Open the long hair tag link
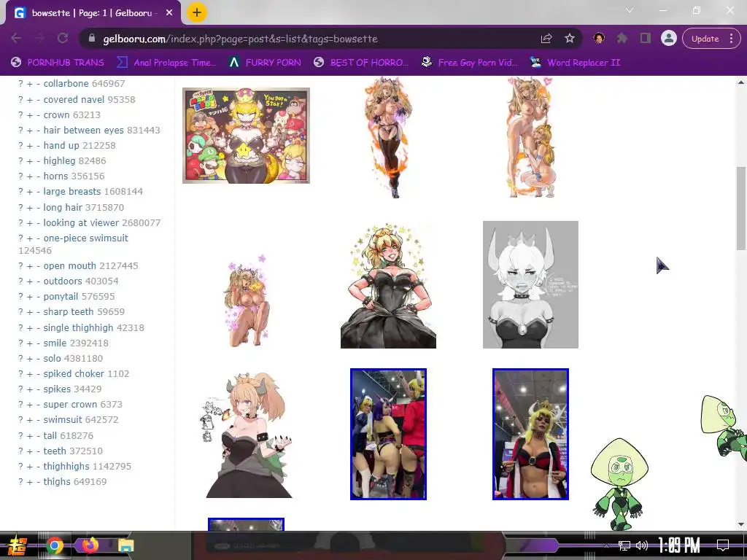The width and height of the screenshot is (747, 560). click(63, 207)
